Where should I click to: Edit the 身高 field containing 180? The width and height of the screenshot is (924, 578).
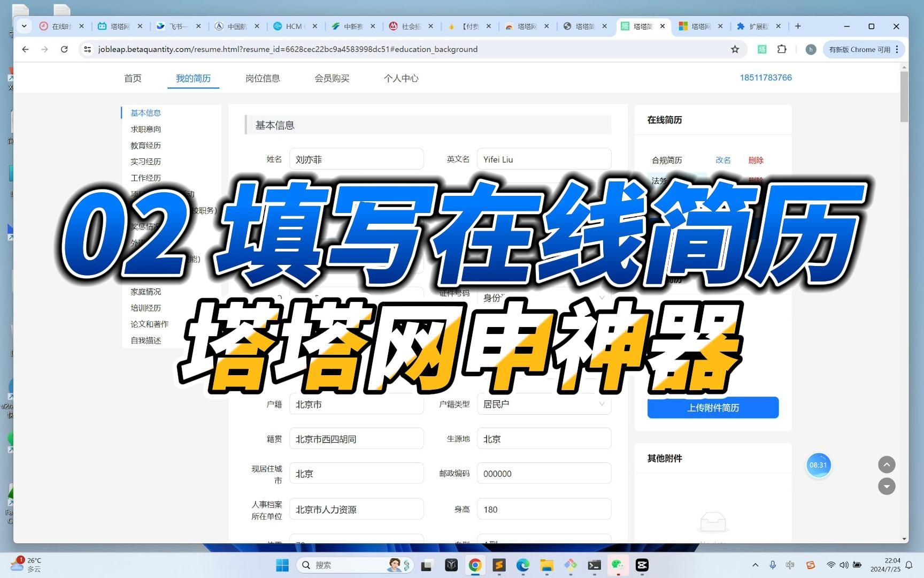pos(544,509)
